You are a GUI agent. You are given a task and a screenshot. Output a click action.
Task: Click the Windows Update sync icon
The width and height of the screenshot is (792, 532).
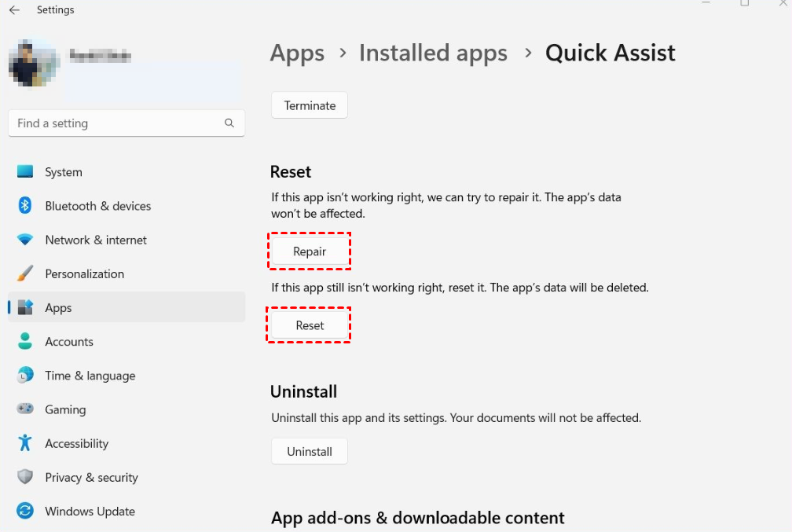[25, 511]
